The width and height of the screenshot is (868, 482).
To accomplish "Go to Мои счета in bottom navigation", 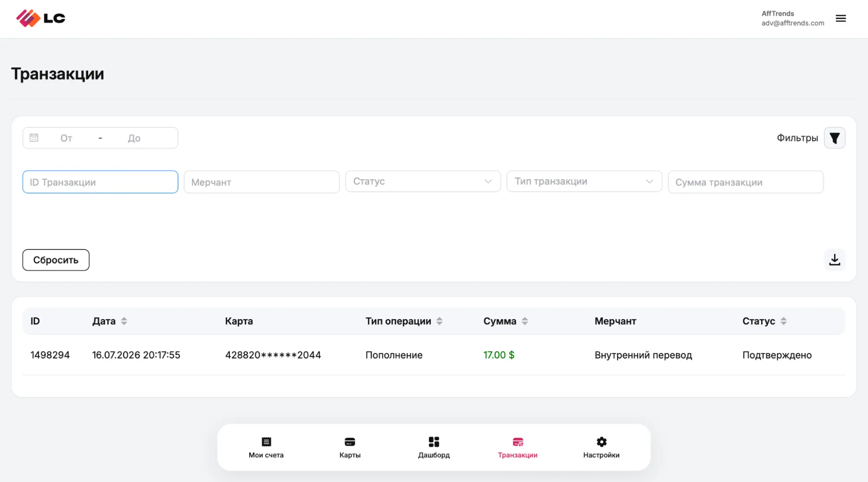I will click(x=266, y=448).
